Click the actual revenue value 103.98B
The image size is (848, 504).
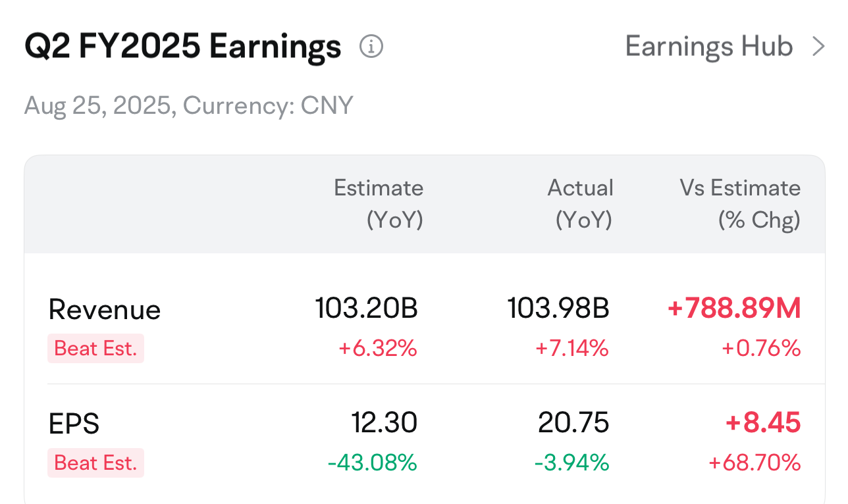(x=558, y=308)
